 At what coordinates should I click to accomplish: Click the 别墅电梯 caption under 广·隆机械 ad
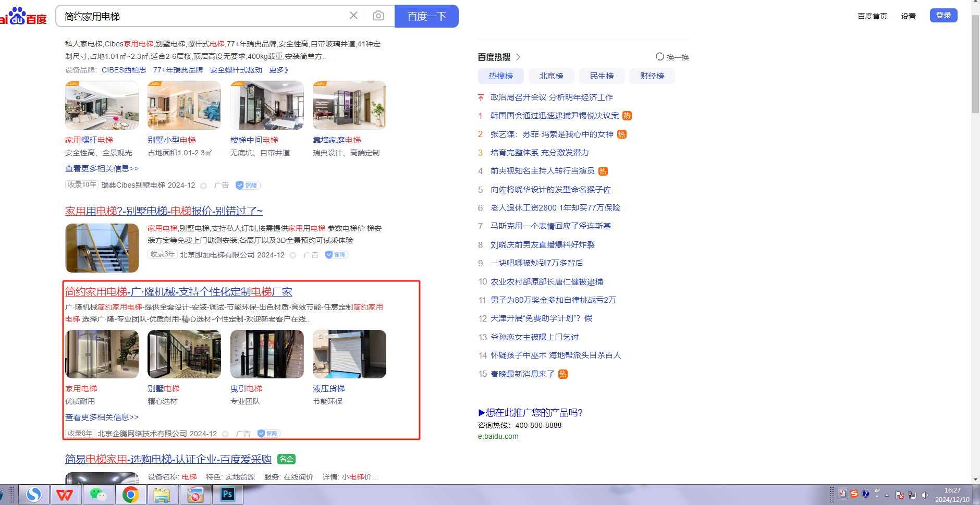164,389
